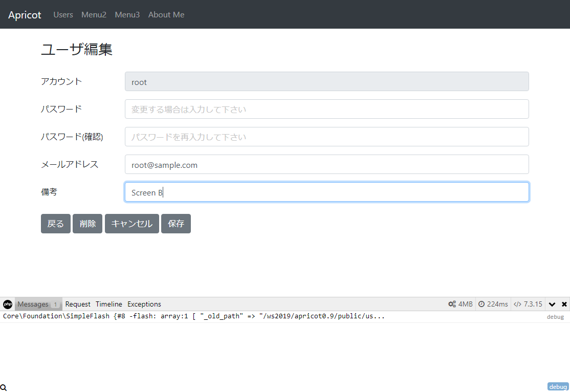Screen dimensions: 570x392
Task: Switch to the Exceptions tab
Action: 144,304
